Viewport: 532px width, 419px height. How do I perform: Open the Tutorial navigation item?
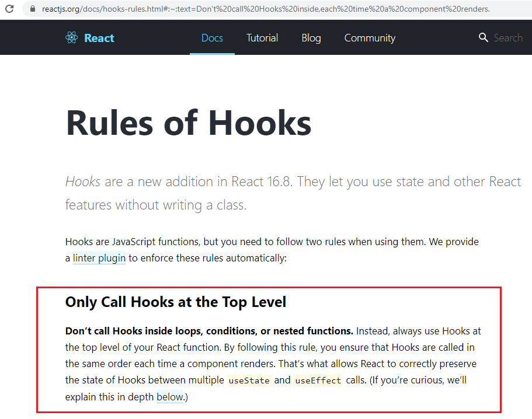click(x=262, y=38)
